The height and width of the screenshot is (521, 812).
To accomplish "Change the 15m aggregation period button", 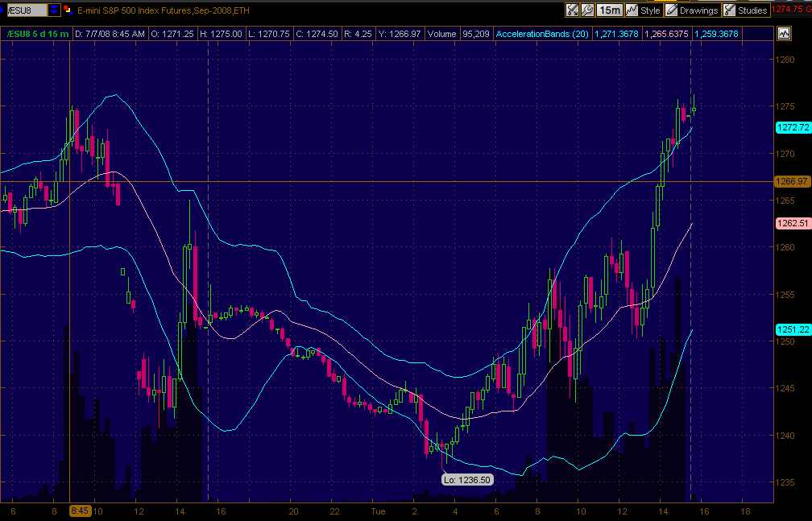I will pos(609,10).
